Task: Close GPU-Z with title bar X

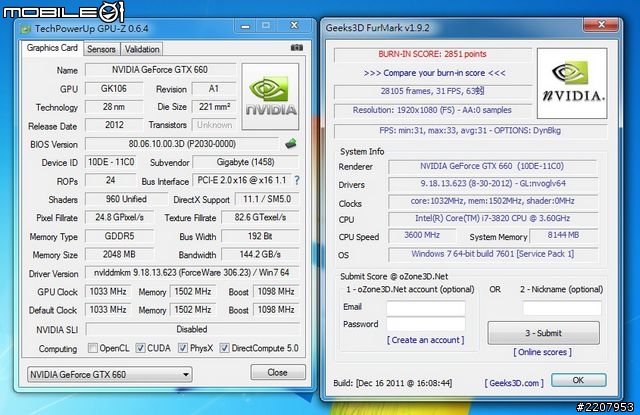Action: [294, 26]
